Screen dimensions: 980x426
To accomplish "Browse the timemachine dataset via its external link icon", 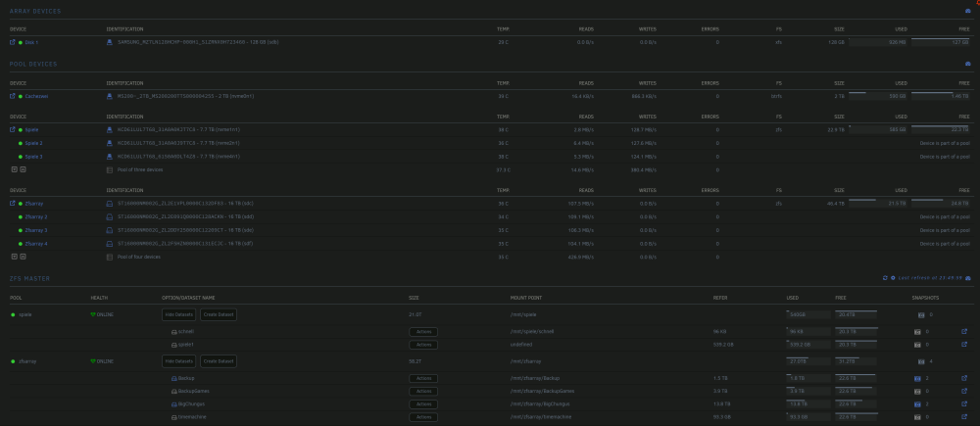I will tap(964, 417).
